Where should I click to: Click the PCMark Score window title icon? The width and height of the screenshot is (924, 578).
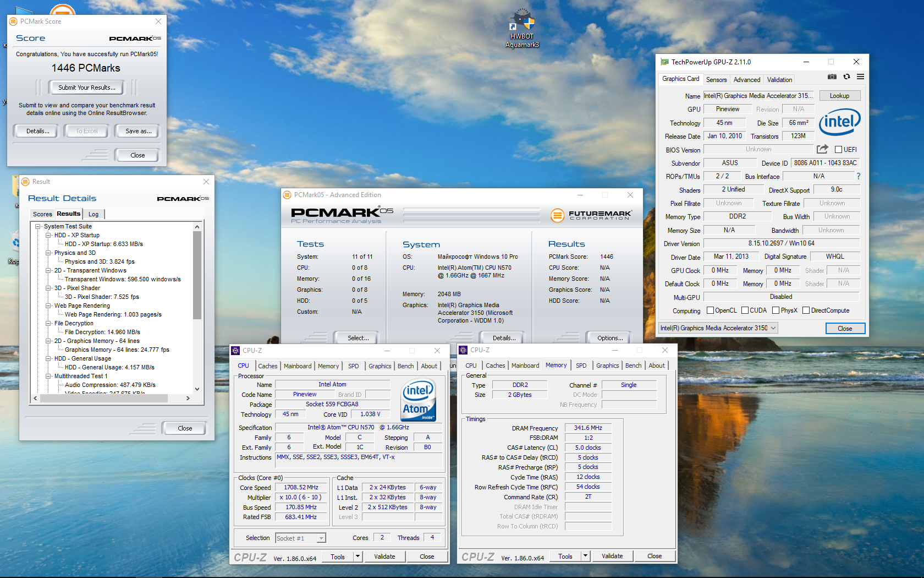pos(13,21)
